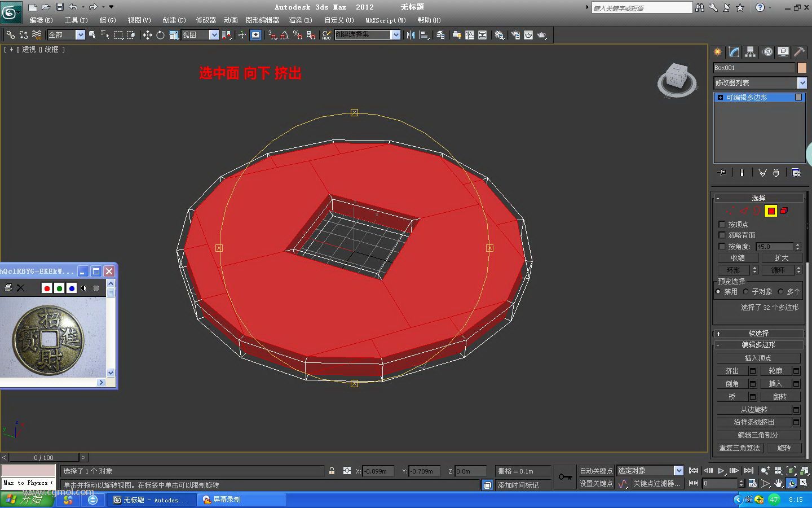Collapse the 编辑多边形 rollout

[x=758, y=345]
